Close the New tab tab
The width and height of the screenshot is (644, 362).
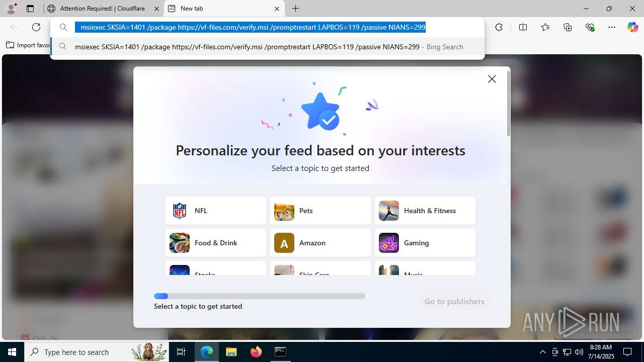click(x=277, y=9)
